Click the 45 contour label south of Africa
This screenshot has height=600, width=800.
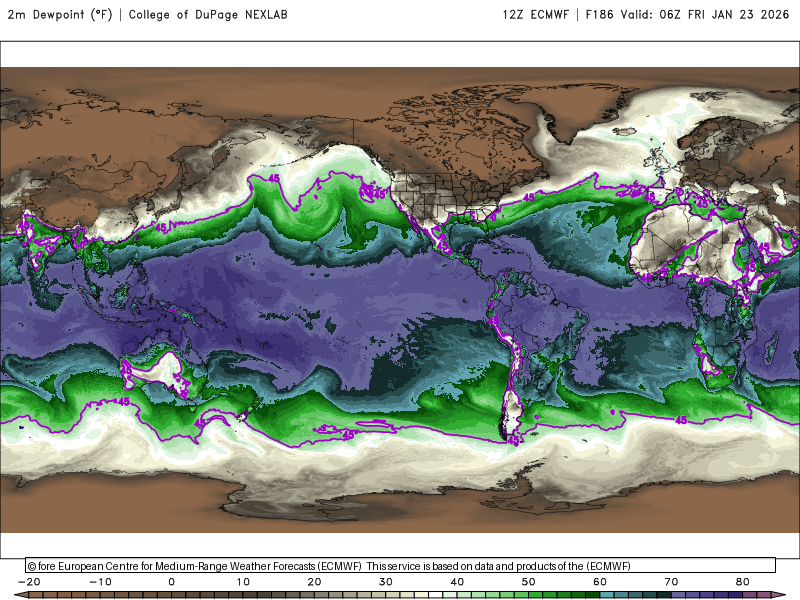pos(681,420)
